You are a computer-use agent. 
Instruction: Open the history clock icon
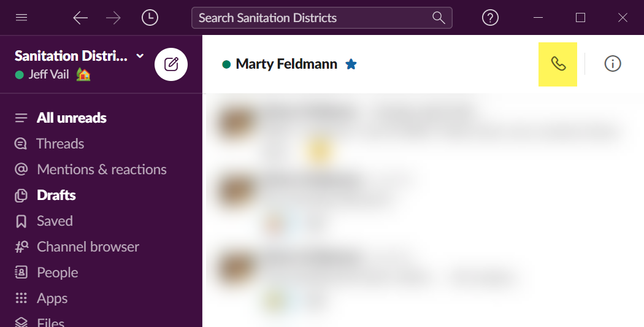click(x=150, y=18)
